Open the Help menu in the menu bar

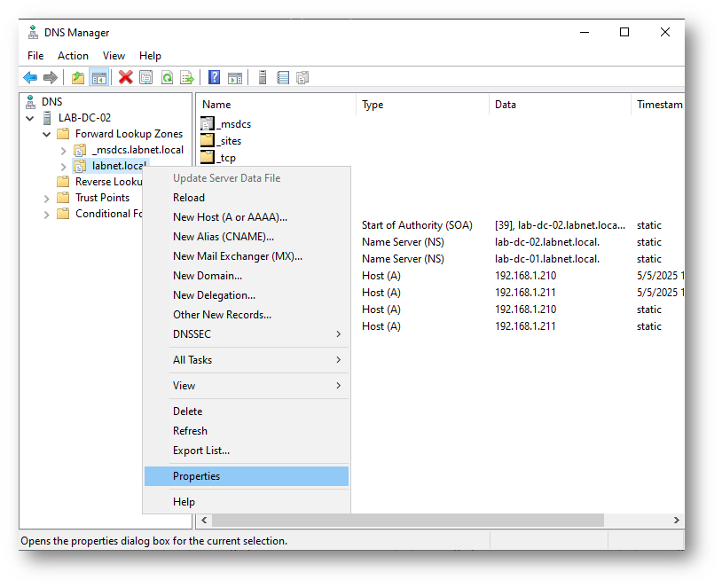[150, 56]
